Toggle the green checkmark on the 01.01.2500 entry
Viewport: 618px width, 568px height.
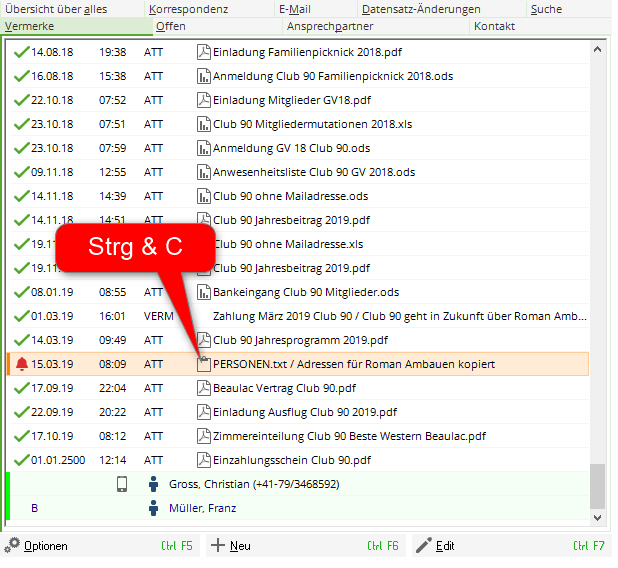(x=21, y=460)
